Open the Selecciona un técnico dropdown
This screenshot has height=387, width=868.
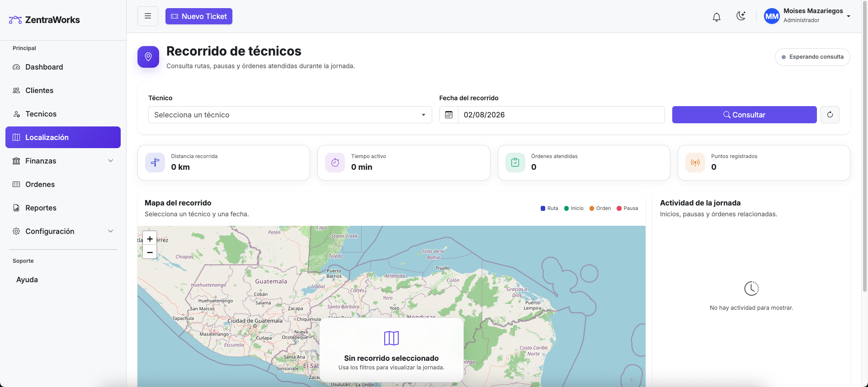pyautogui.click(x=290, y=115)
